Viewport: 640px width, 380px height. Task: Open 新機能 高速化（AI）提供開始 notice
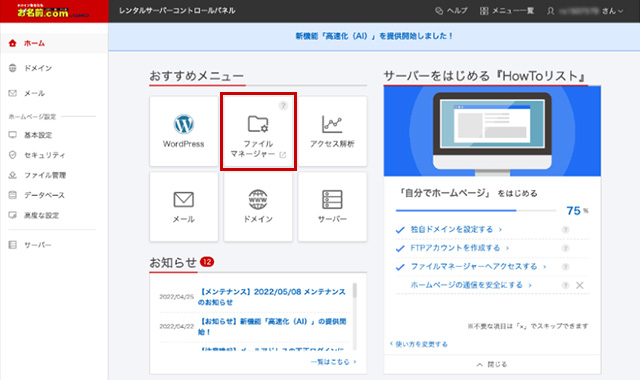pos(272,327)
